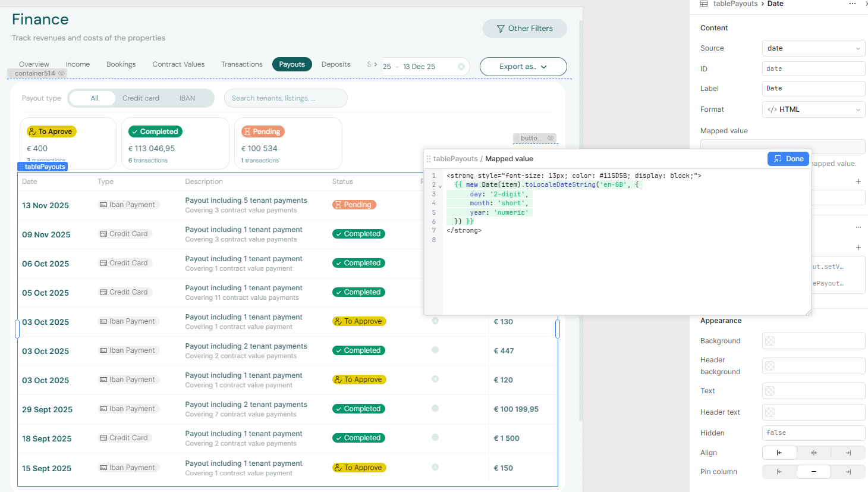Click the table icon in inspector breadcrumb
Screen dimensions: 868x492
[704, 4]
